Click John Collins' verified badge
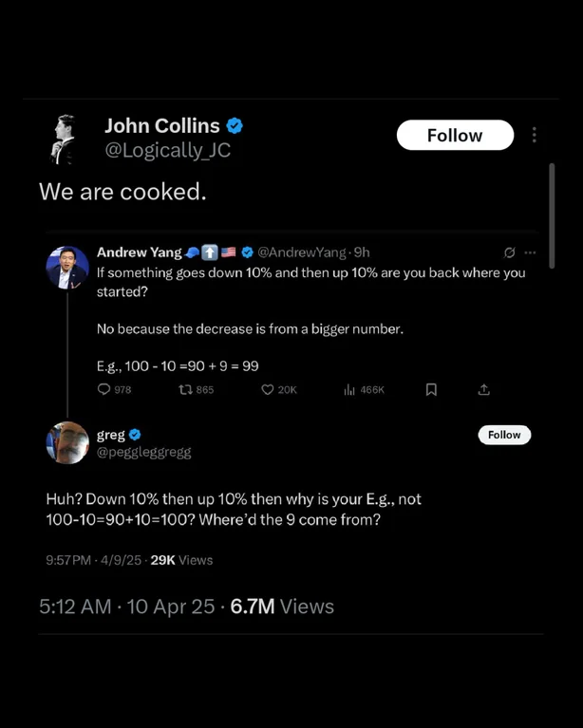Viewport: 583px width, 728px height. (x=235, y=125)
